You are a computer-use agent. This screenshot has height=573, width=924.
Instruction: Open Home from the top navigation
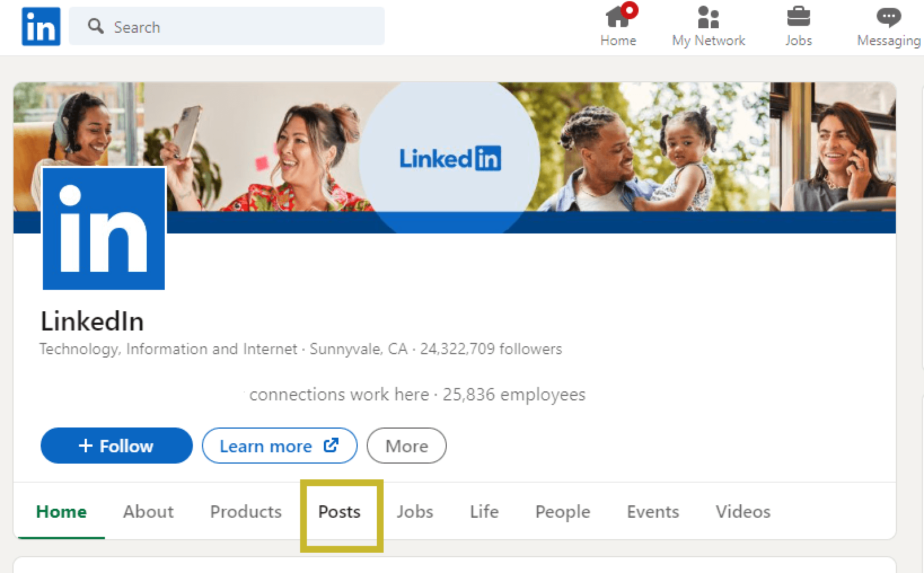point(618,27)
